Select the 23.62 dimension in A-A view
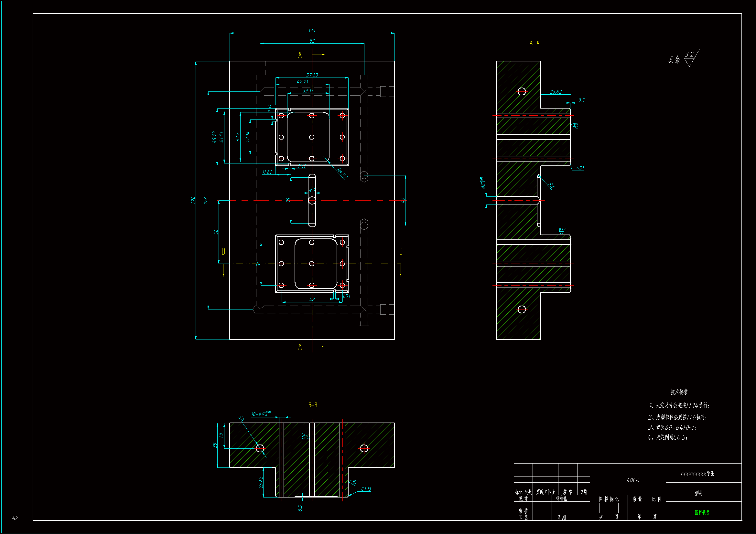Image resolution: width=756 pixels, height=534 pixels. coord(556,92)
